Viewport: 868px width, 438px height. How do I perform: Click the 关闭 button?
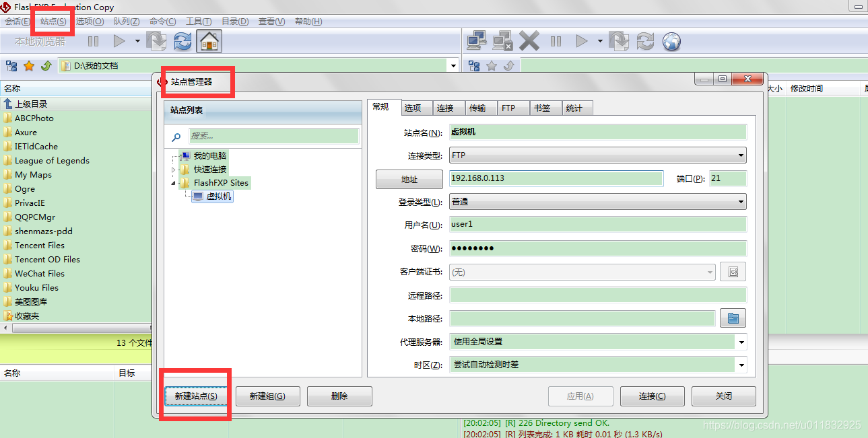point(724,396)
